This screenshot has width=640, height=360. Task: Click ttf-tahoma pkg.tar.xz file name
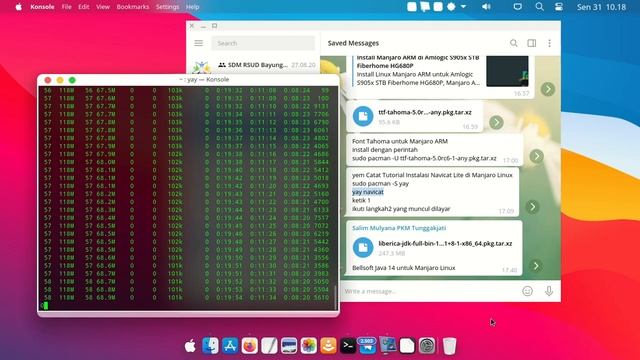coord(424,112)
